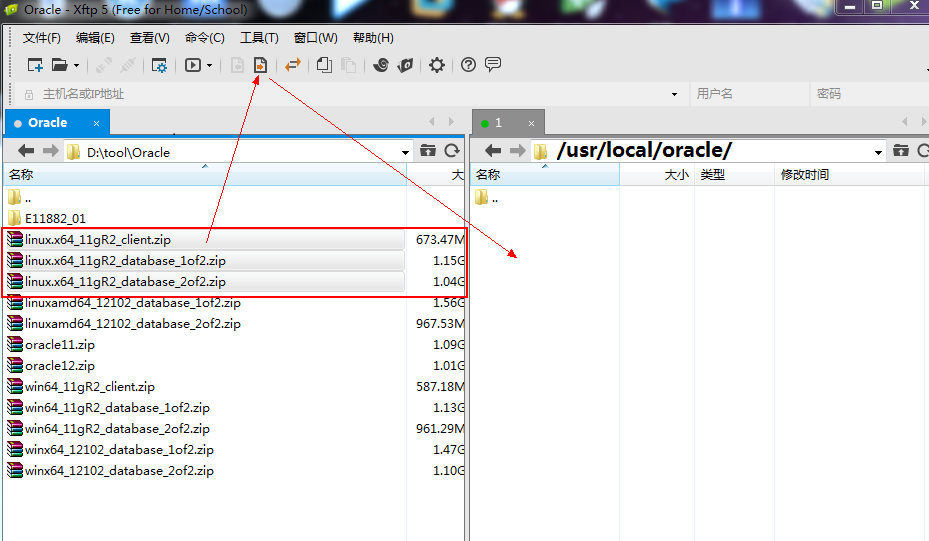Open the 文件(F) menu
Image resolution: width=929 pixels, height=541 pixels.
tap(41, 38)
